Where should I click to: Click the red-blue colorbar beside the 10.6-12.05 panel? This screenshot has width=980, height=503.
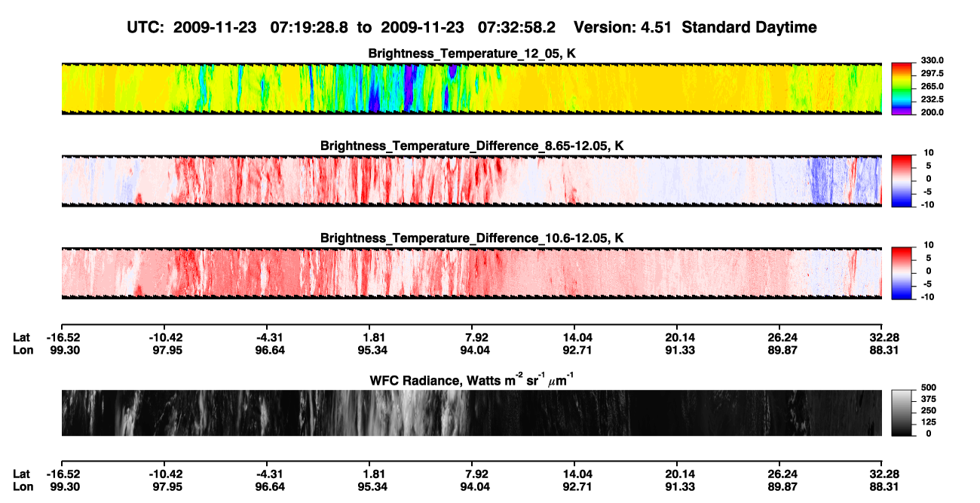[902, 273]
